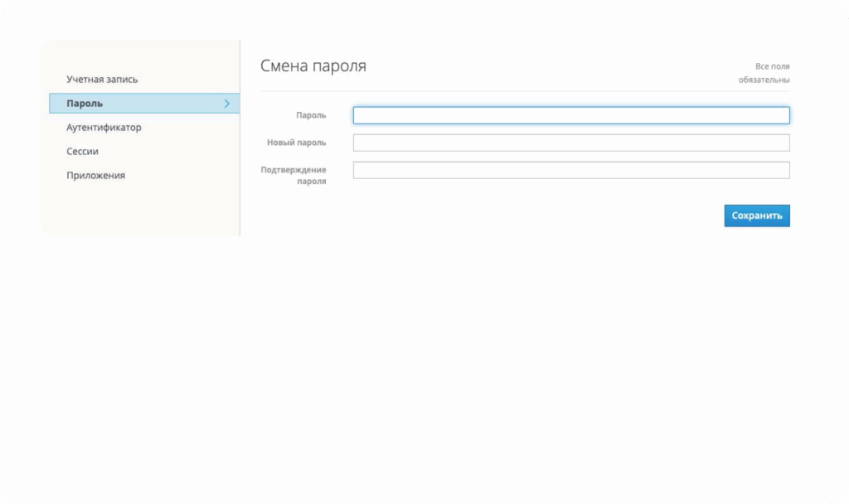Click the Пароль form label
The width and height of the screenshot is (849, 504).
311,115
